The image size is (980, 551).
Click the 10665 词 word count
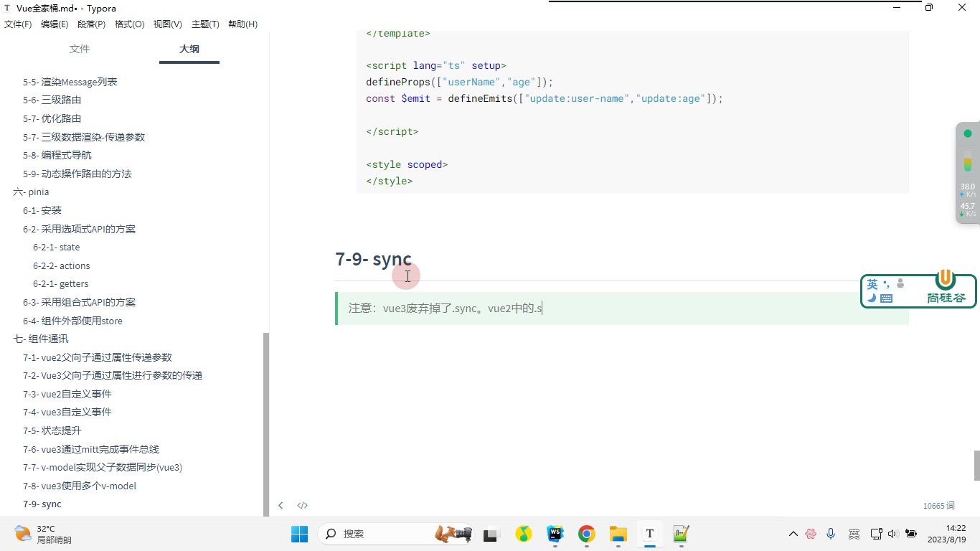[x=939, y=506]
